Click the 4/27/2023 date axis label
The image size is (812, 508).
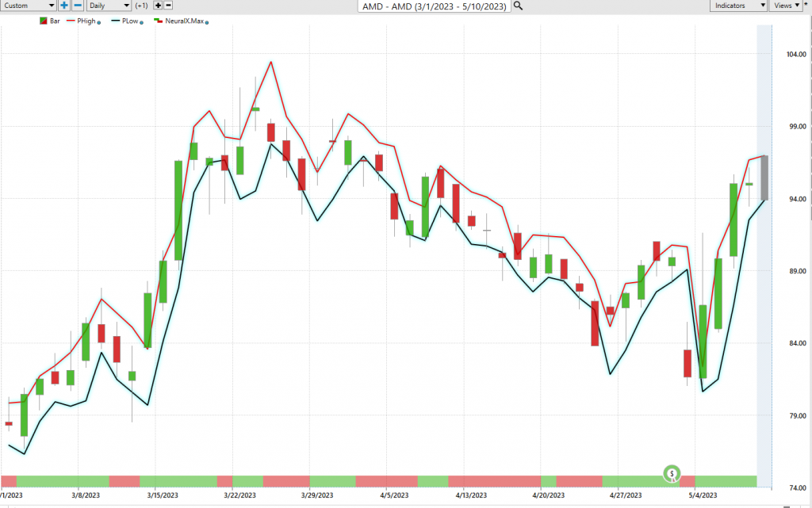coord(626,495)
